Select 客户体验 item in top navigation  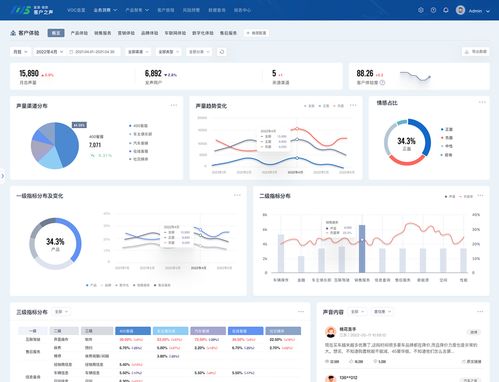point(166,10)
